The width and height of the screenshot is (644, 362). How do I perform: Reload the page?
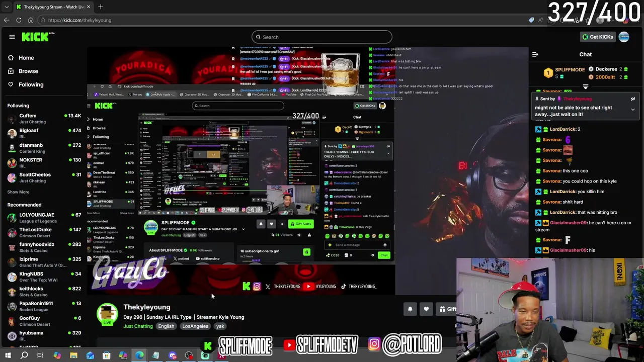click(19, 20)
